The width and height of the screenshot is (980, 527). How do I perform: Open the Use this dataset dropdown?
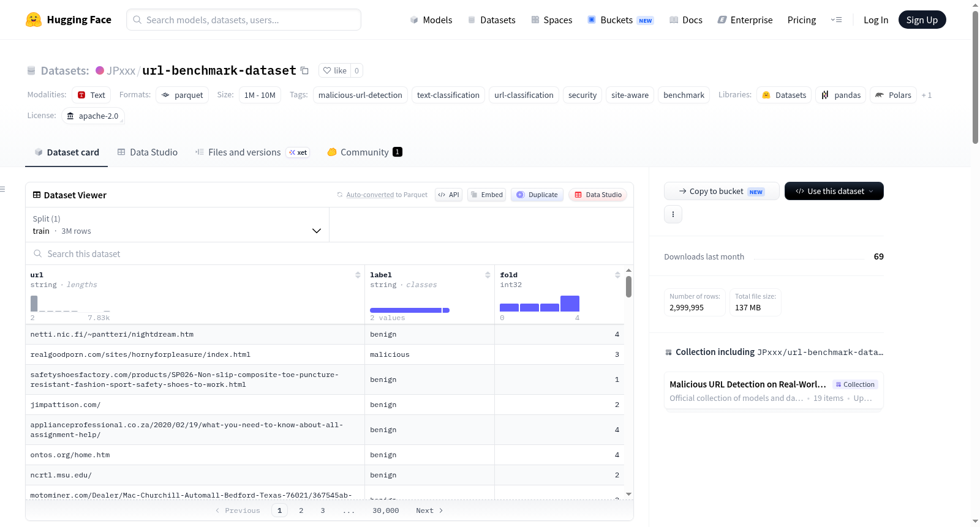click(x=834, y=191)
